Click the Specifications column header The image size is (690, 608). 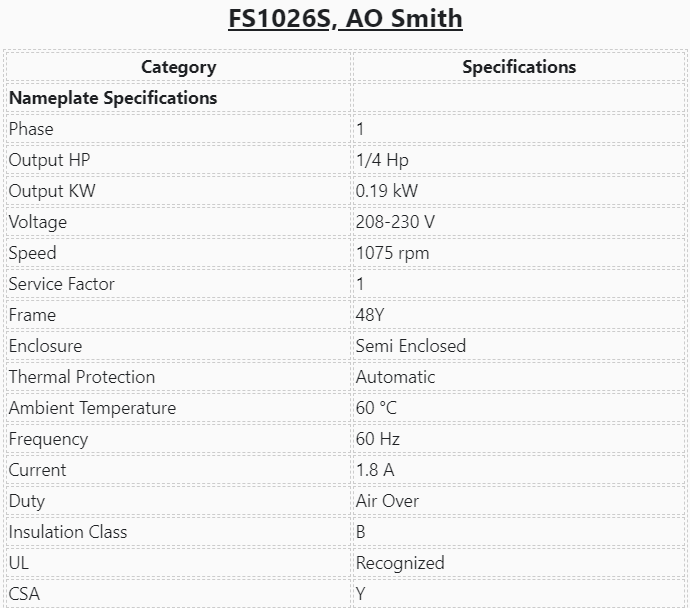(x=518, y=67)
